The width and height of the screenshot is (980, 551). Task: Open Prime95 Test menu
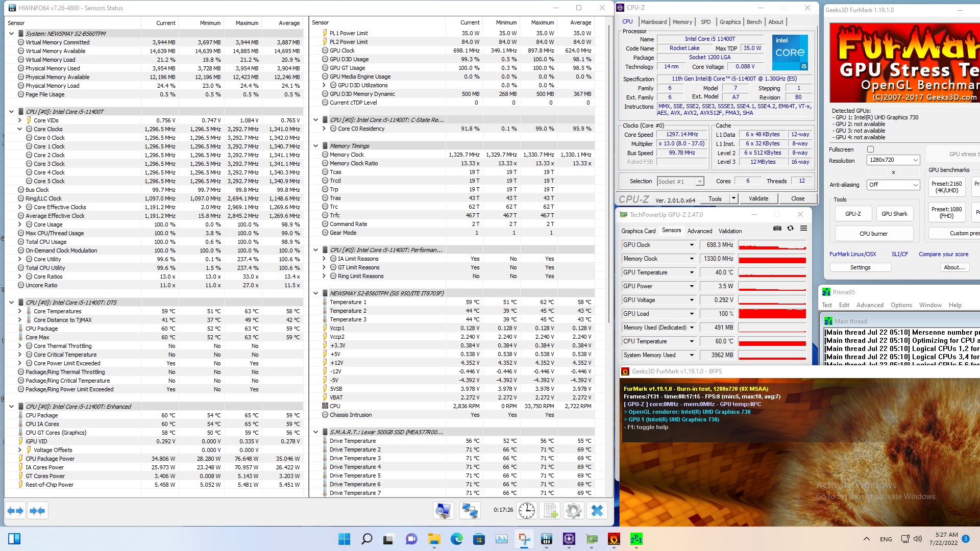[826, 305]
